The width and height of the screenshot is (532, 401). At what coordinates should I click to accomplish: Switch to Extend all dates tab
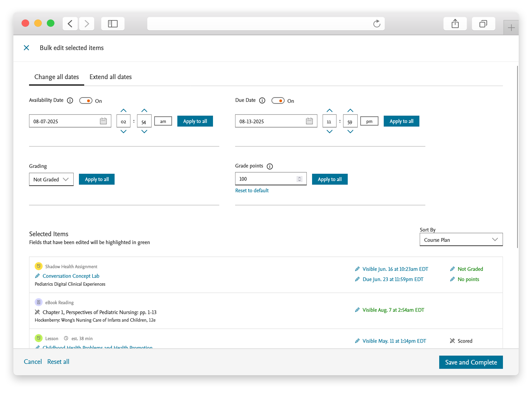(111, 77)
